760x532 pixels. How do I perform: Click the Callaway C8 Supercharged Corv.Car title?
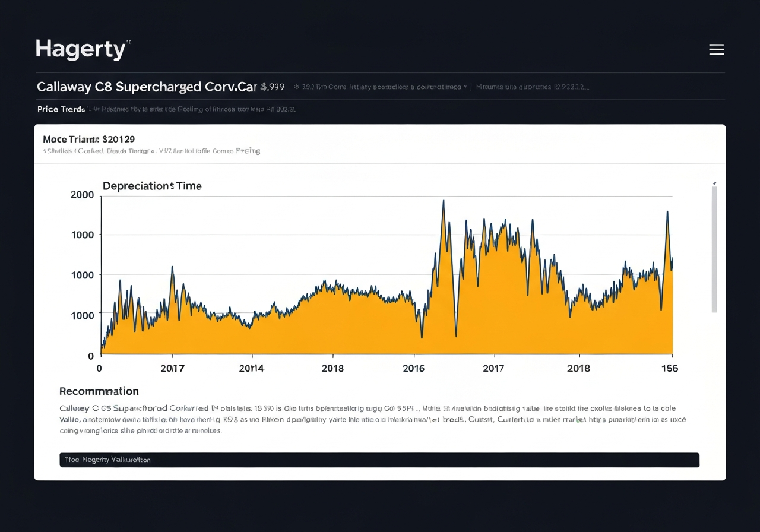(x=147, y=87)
